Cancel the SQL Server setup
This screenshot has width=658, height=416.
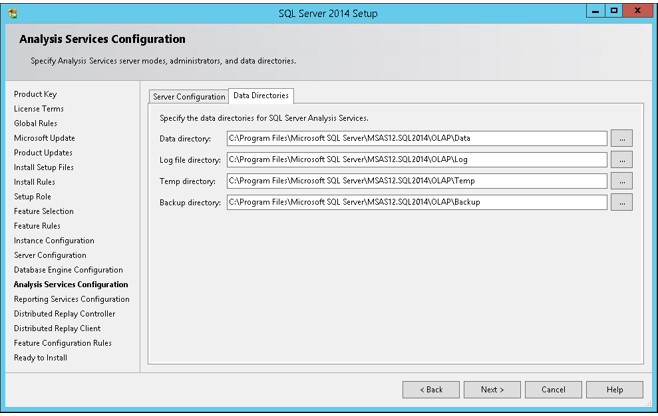[x=554, y=390]
